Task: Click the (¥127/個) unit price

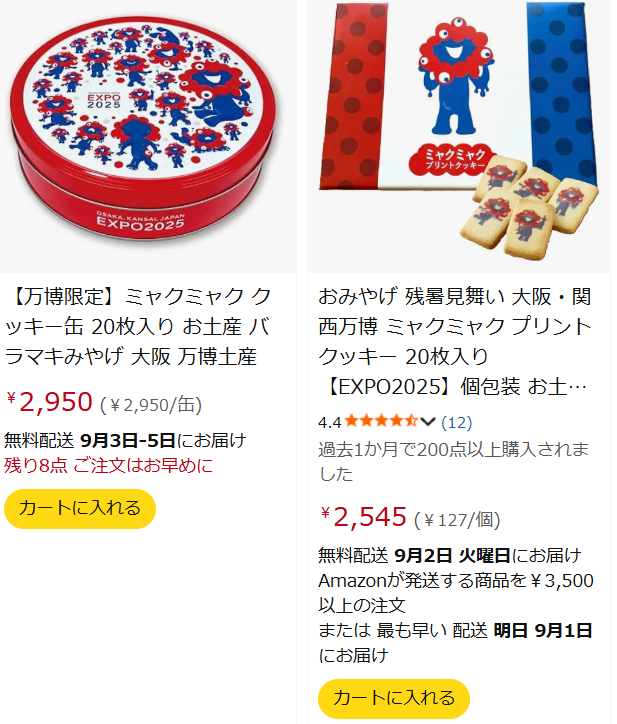Action: click(x=457, y=520)
